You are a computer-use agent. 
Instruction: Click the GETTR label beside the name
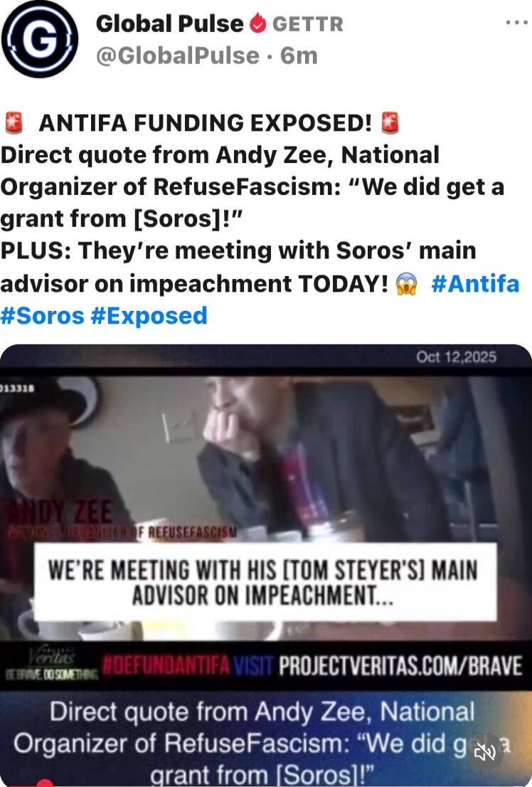(x=308, y=23)
